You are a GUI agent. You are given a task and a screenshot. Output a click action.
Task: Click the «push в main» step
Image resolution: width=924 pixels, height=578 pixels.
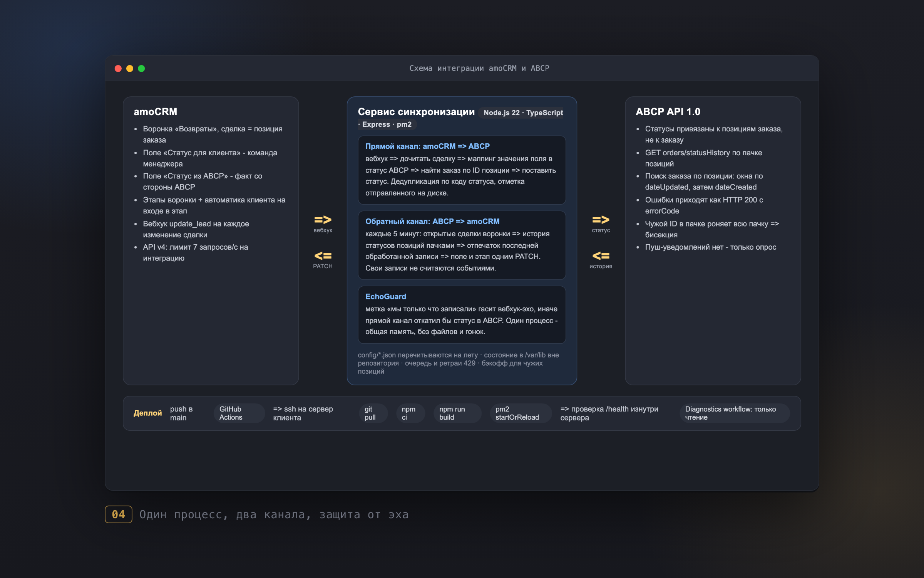tap(181, 413)
